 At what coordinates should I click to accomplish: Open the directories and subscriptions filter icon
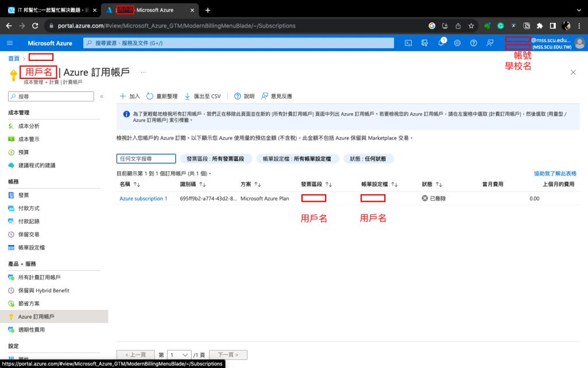tap(424, 43)
